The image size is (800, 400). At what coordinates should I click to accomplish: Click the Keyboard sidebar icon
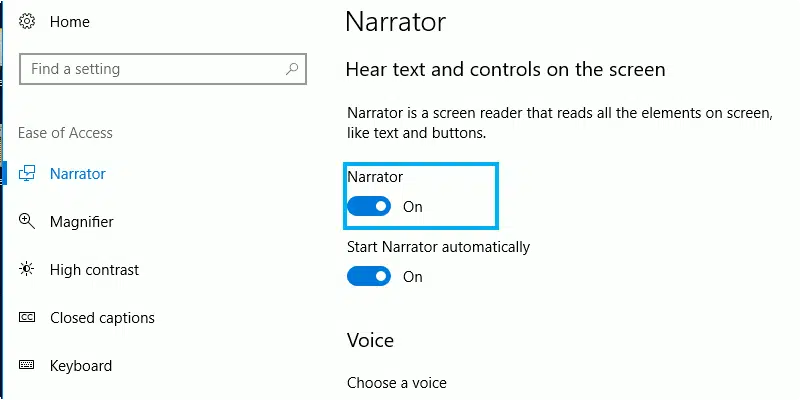pos(27,366)
